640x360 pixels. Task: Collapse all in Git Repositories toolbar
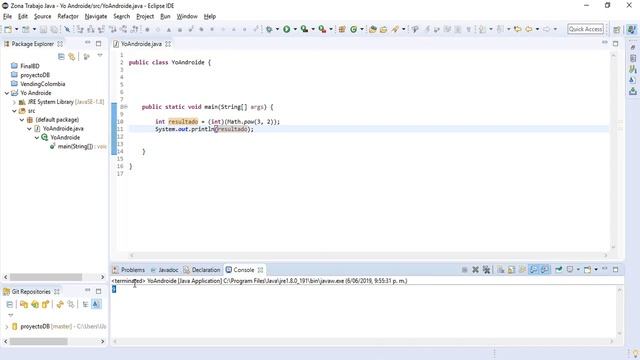coord(10,304)
